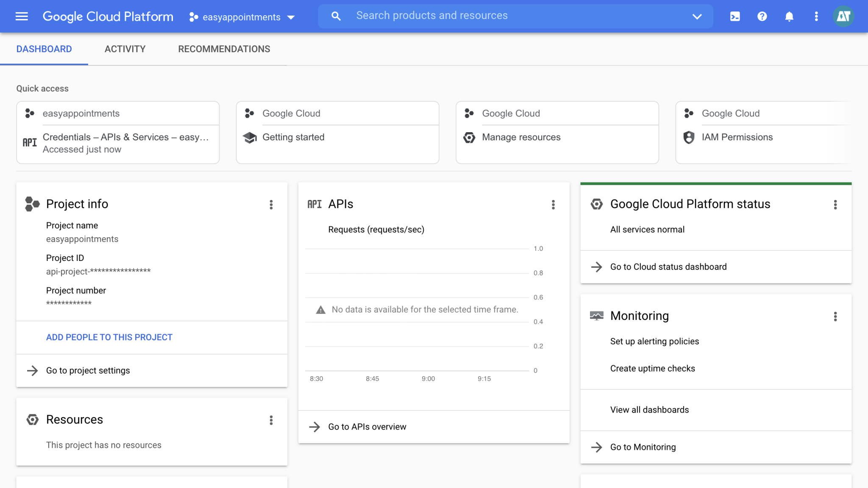The image size is (868, 488).
Task: Click the search magnifier icon
Action: click(335, 16)
